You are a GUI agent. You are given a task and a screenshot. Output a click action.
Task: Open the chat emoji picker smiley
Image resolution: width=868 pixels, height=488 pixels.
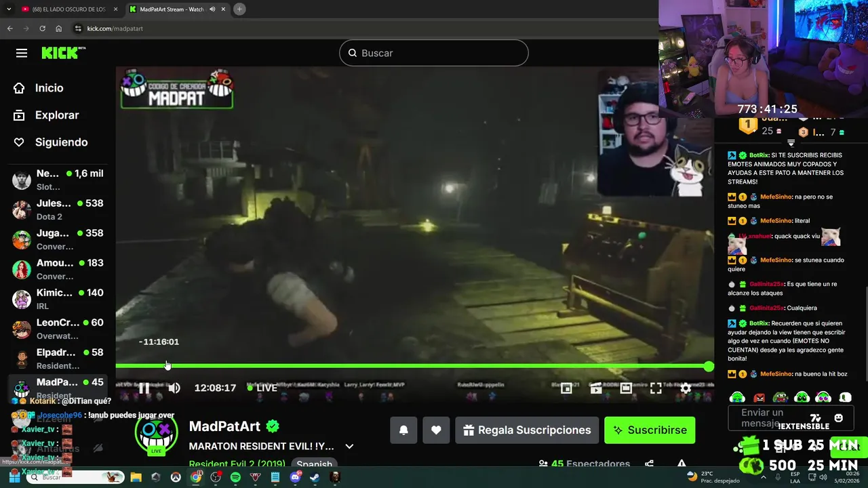point(839,418)
